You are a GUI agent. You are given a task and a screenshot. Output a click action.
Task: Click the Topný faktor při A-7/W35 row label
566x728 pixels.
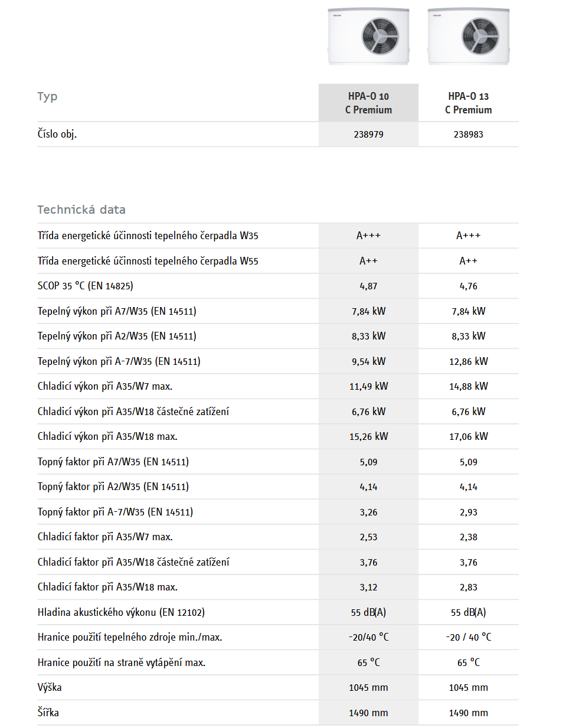115,512
